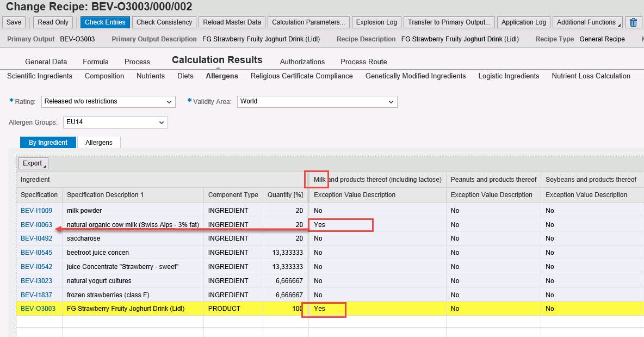The height and width of the screenshot is (337, 644).
Task: Open the Explosion Log
Action: (376, 22)
